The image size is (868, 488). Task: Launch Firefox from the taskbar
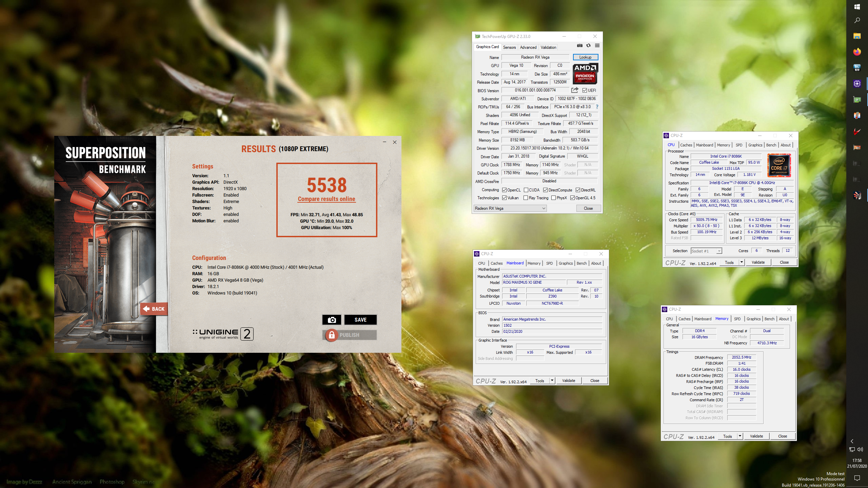click(857, 52)
